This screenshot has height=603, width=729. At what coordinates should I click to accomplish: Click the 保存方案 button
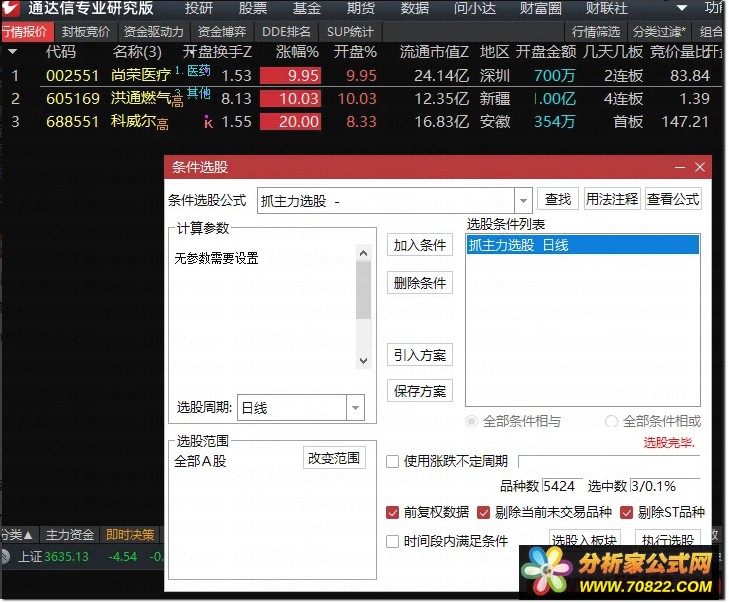420,391
